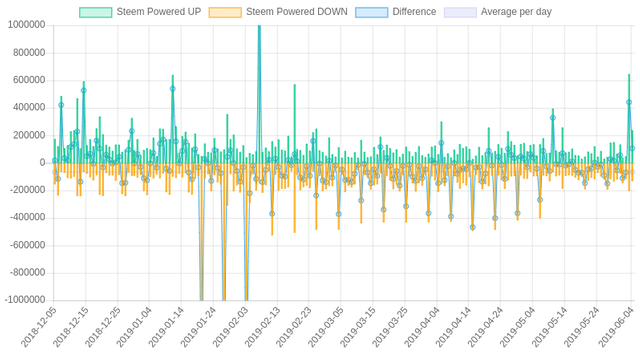Click the lavender Average per day swatch

(460, 12)
